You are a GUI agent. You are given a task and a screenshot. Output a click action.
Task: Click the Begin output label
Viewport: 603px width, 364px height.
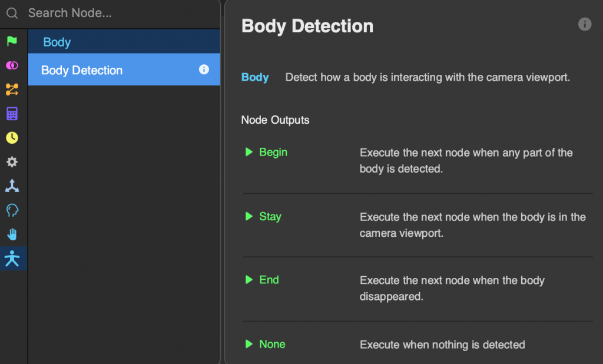pos(273,153)
